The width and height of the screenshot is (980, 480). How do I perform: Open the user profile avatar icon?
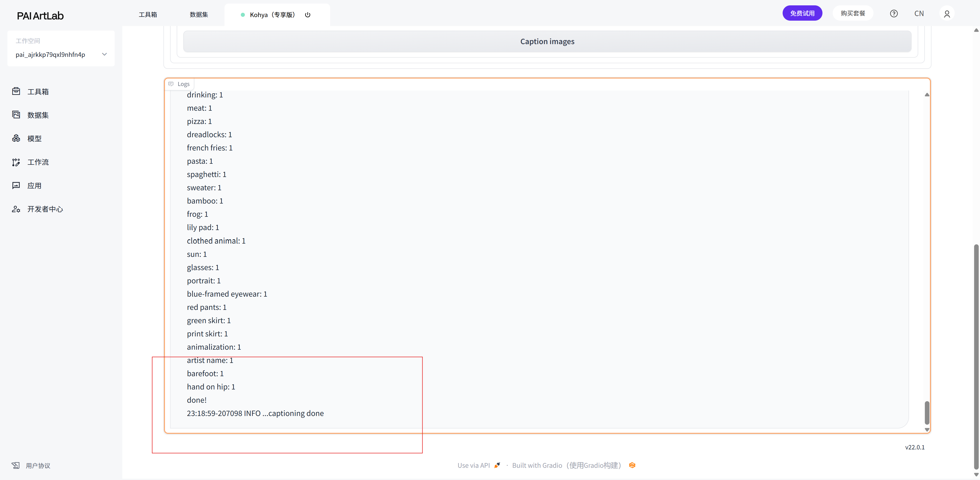pos(947,14)
